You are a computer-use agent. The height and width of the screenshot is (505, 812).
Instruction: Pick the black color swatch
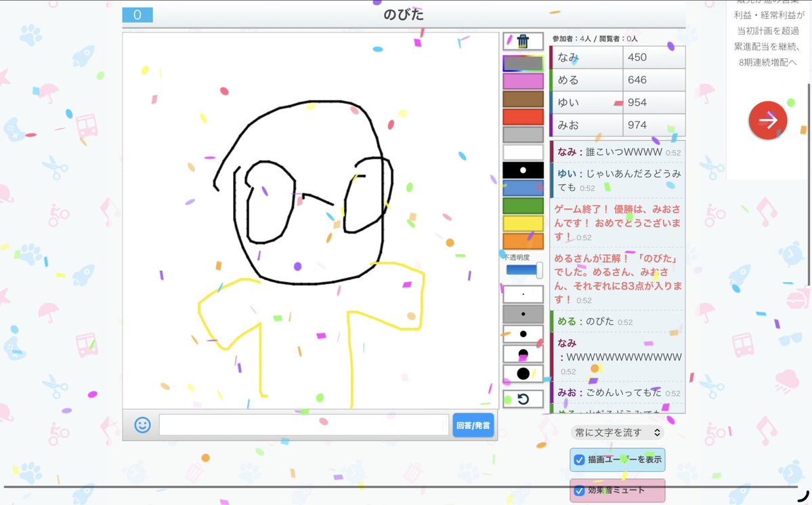click(x=523, y=170)
